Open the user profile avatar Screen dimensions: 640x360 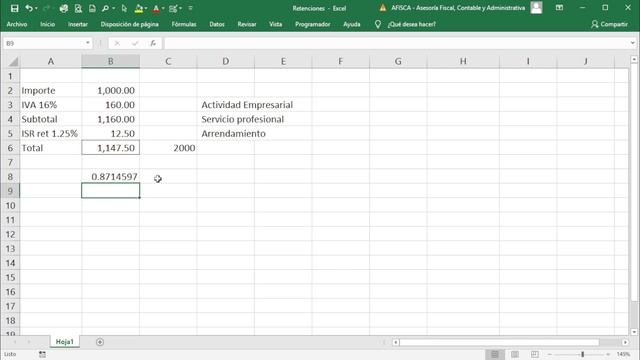coord(536,8)
